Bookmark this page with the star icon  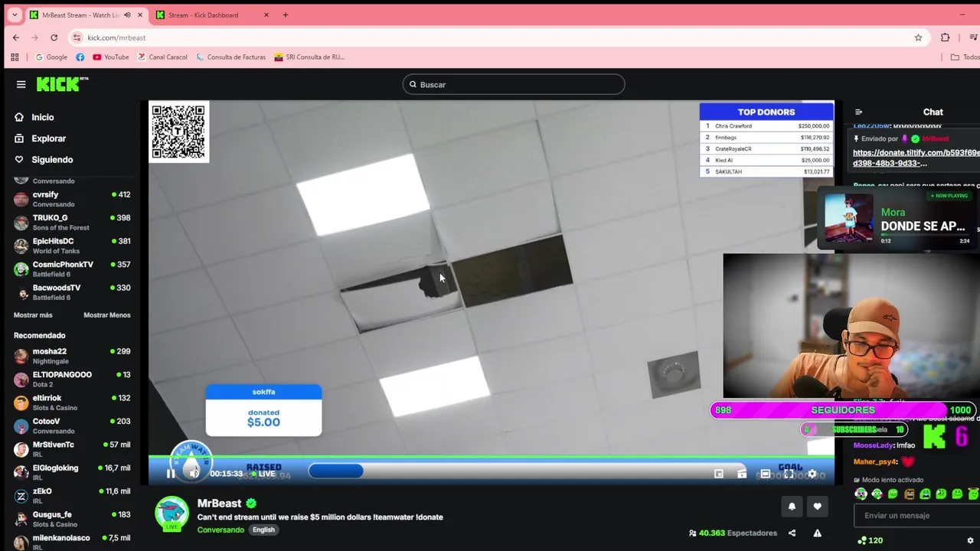(x=918, y=37)
